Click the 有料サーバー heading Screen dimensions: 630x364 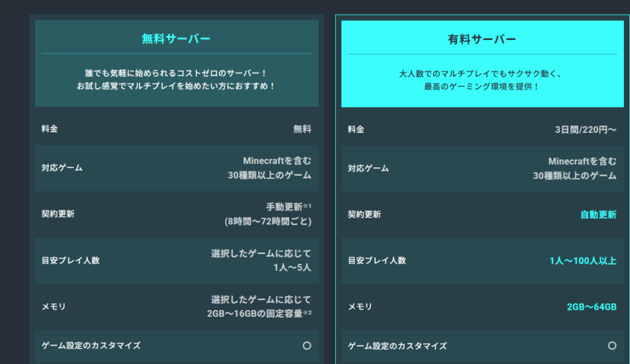pos(482,39)
